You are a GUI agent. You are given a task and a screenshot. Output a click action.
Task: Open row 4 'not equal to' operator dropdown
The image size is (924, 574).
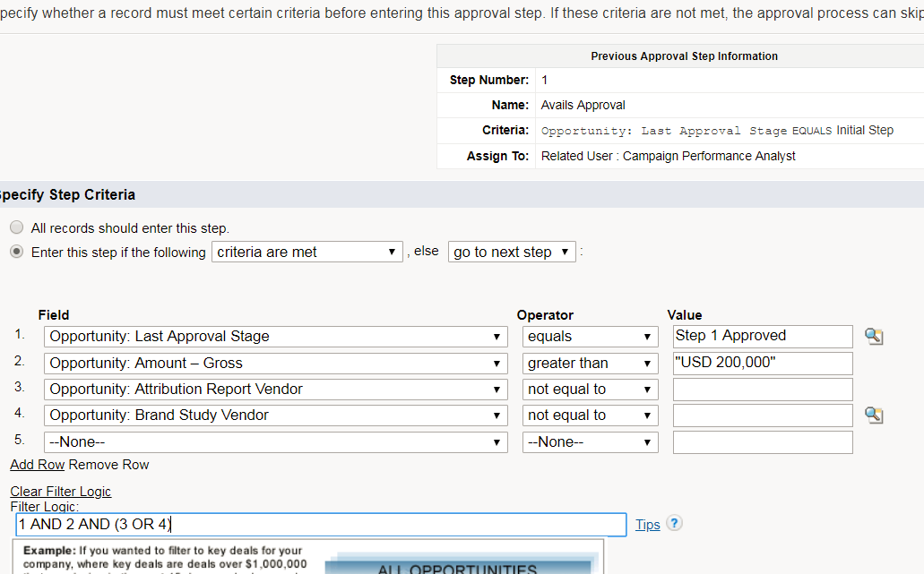pos(591,416)
